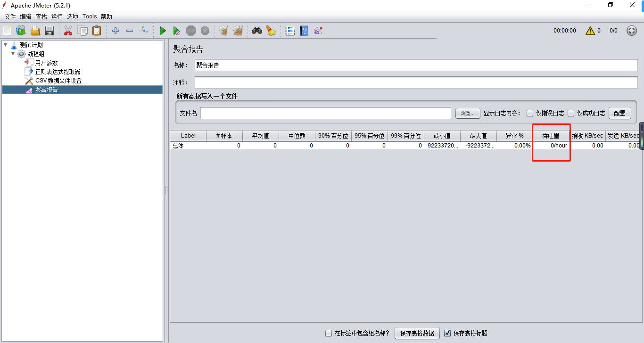Open the 查找 menu
The height and width of the screenshot is (343, 644).
(x=41, y=16)
